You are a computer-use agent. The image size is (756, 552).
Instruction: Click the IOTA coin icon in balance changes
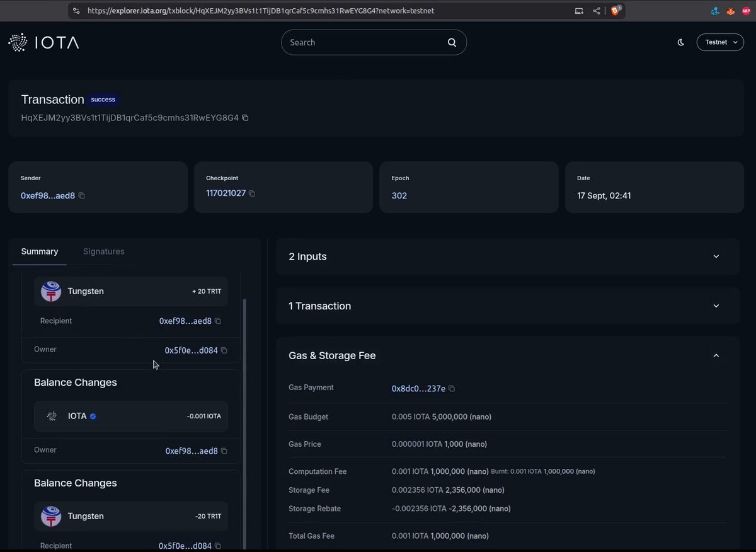pyautogui.click(x=52, y=416)
